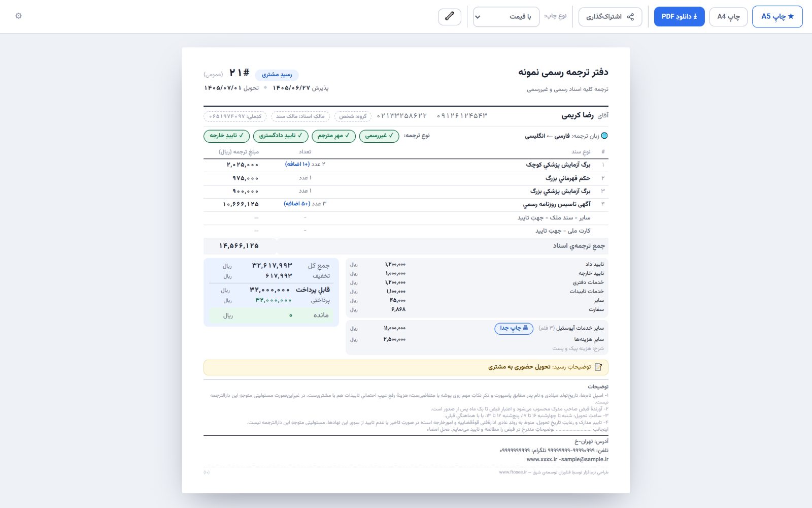Viewport: 812px width, 508px height.
Task: Click the settings gear icon
Action: [x=19, y=16]
